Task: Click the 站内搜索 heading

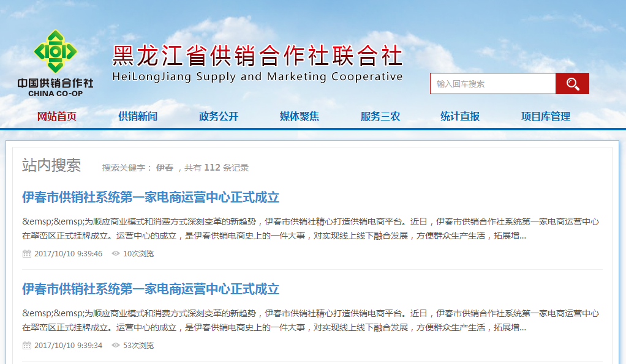Action: (x=51, y=165)
